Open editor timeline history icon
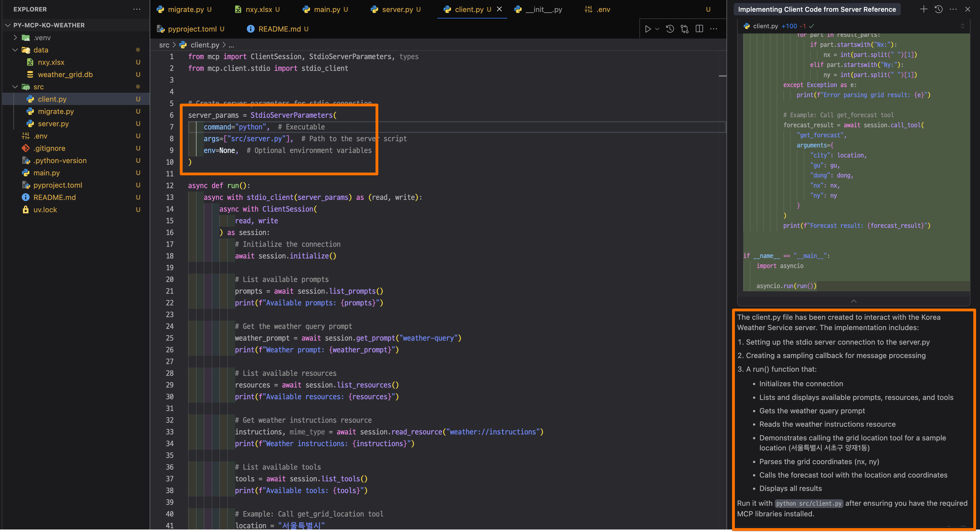Screen dimensions: 980x532 tap(670, 29)
